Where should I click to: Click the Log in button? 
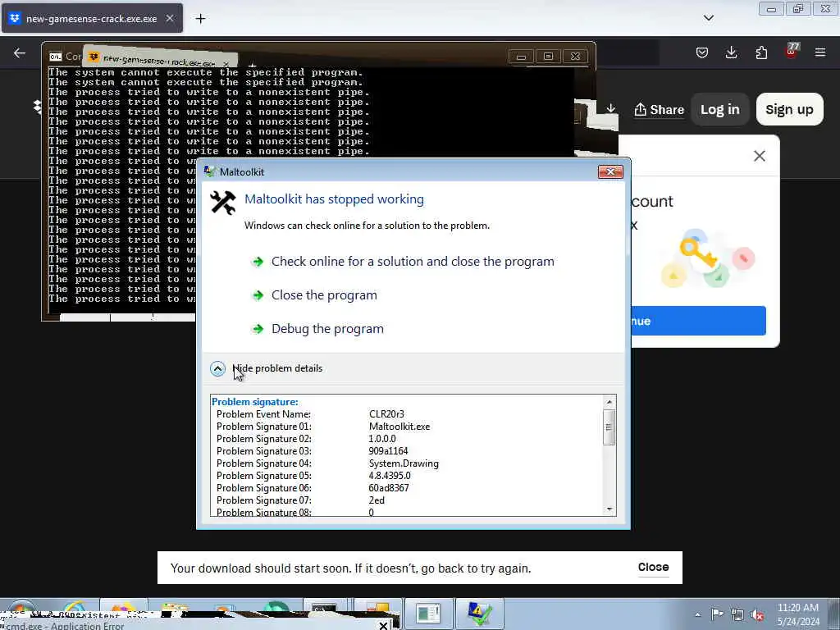(x=719, y=109)
